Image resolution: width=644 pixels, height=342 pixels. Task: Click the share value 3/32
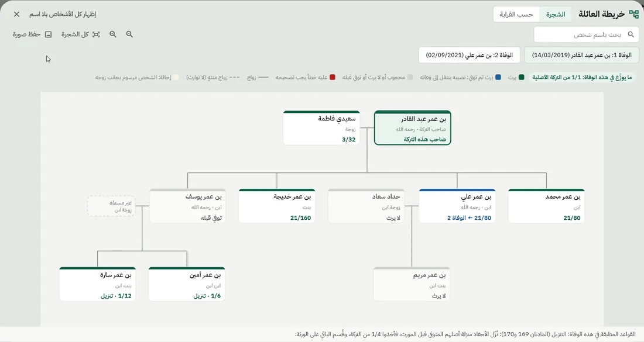[x=349, y=139]
